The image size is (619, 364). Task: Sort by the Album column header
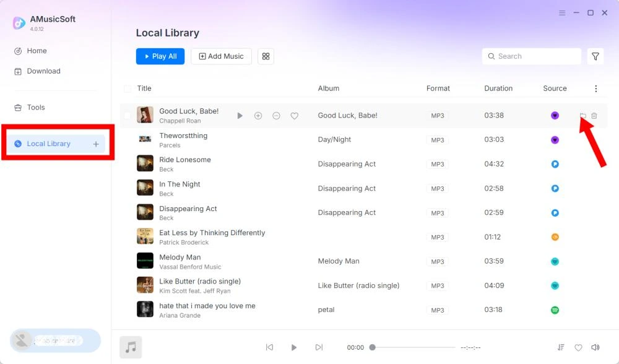(x=329, y=89)
